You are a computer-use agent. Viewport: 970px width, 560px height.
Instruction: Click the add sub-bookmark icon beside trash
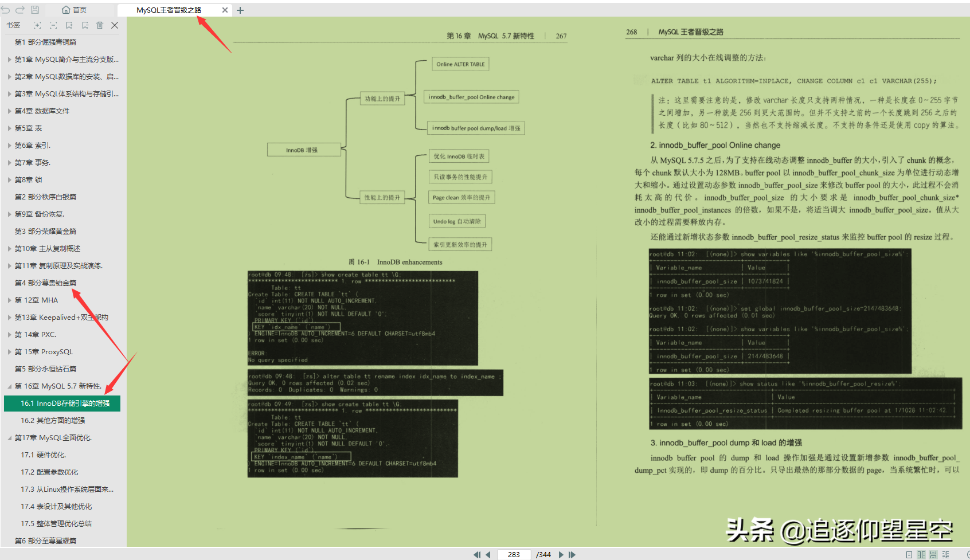85,25
